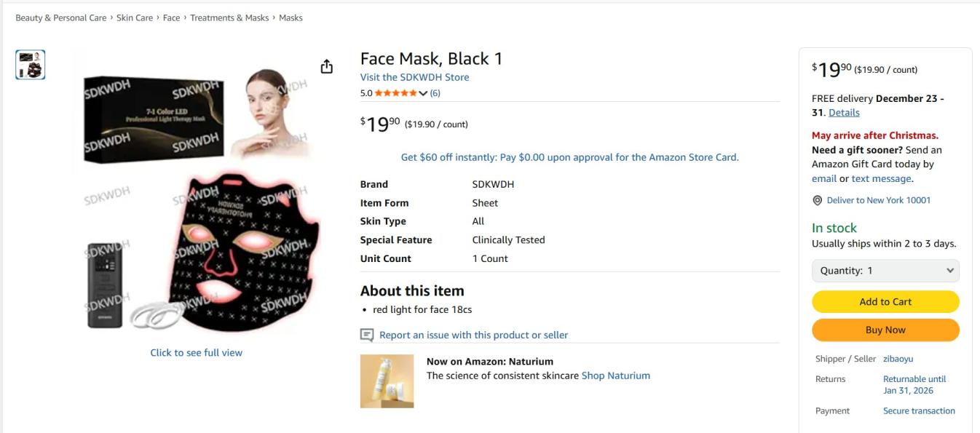The image size is (980, 433).
Task: Navigate to Skin Care breadcrumb
Action: click(135, 17)
